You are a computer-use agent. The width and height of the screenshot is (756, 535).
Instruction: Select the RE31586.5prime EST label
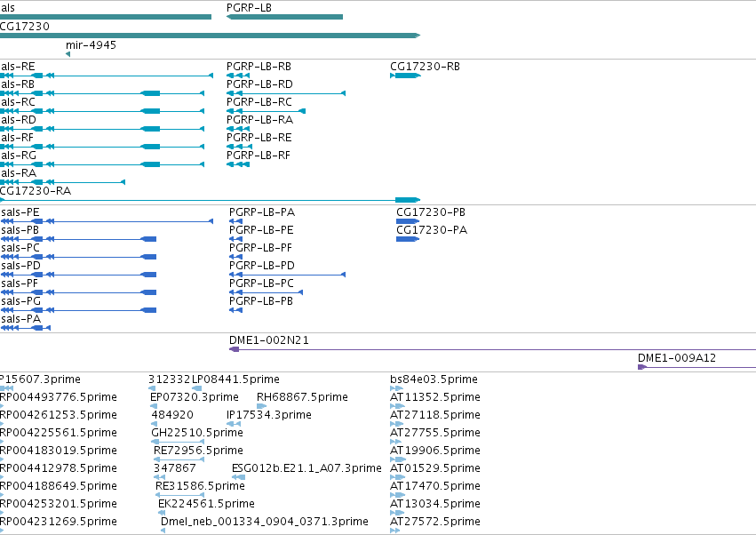pyautogui.click(x=200, y=486)
